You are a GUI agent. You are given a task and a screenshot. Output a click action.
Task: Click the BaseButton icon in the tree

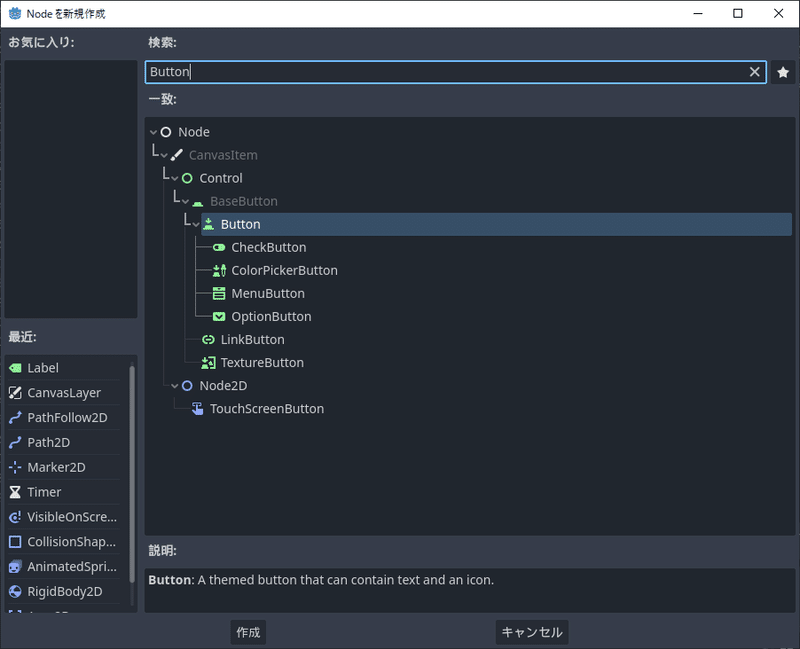198,202
